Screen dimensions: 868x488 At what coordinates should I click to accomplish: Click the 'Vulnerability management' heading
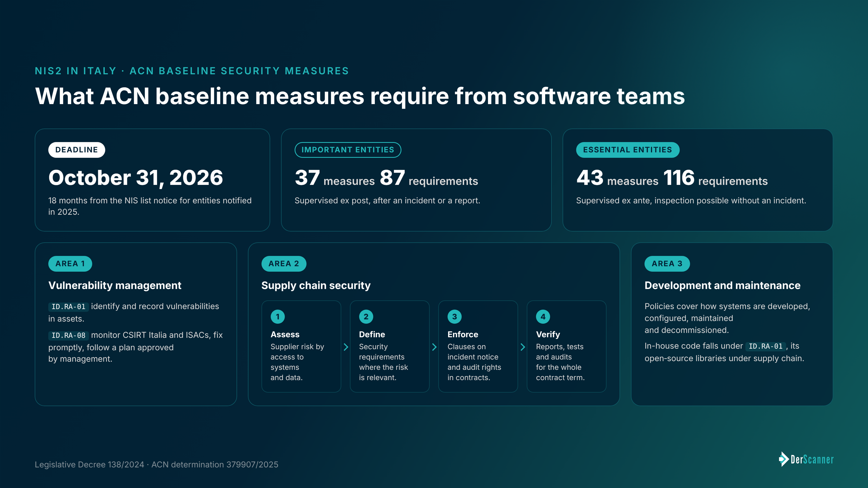pyautogui.click(x=115, y=285)
